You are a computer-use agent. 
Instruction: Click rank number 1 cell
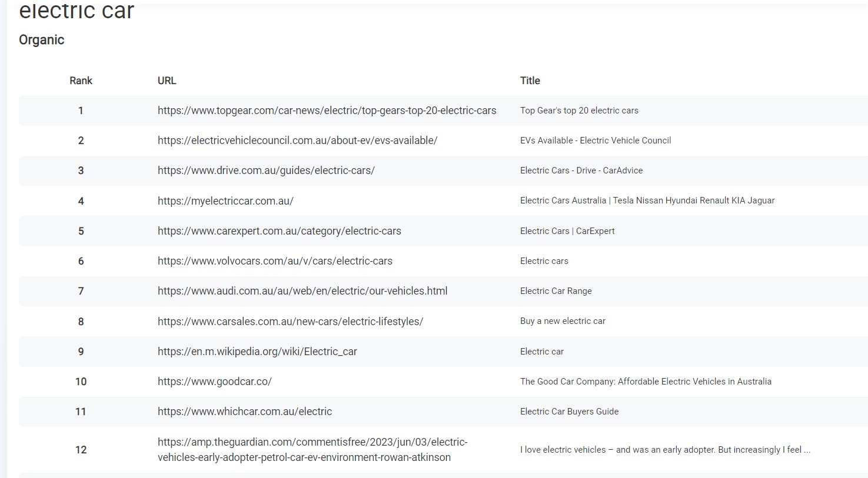[81, 111]
